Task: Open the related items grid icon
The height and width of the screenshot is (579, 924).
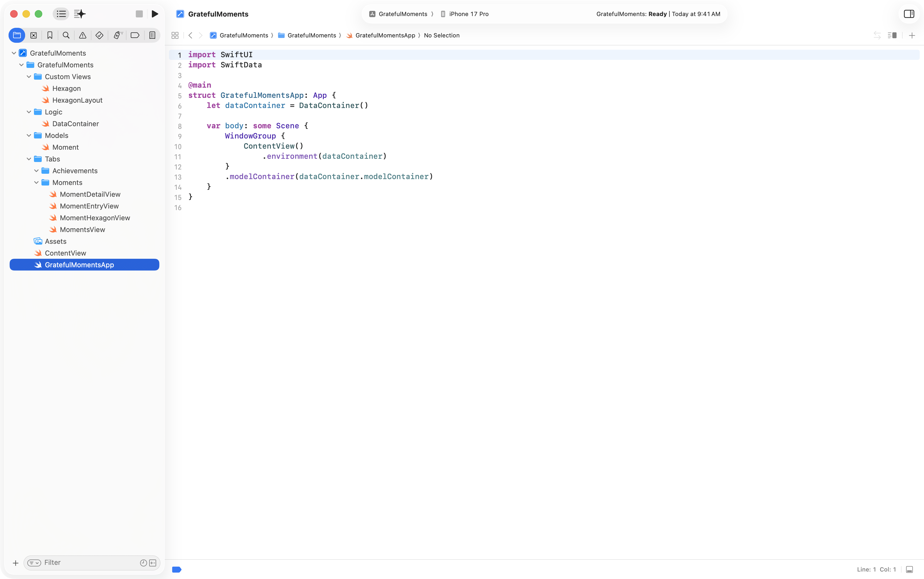Action: pyautogui.click(x=175, y=35)
